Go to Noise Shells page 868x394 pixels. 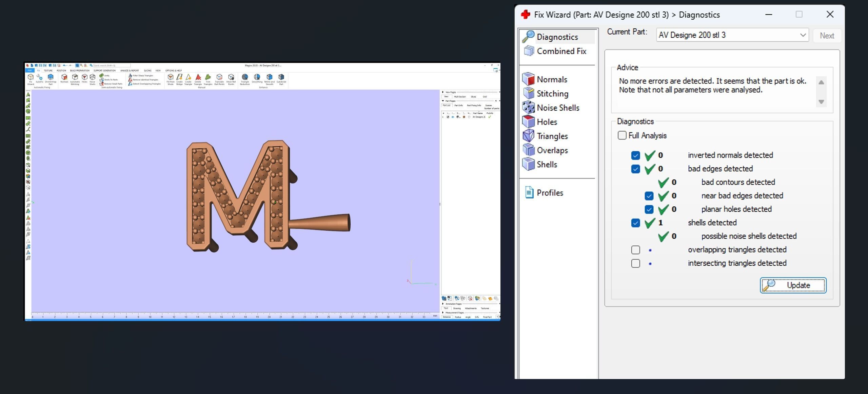coord(557,108)
